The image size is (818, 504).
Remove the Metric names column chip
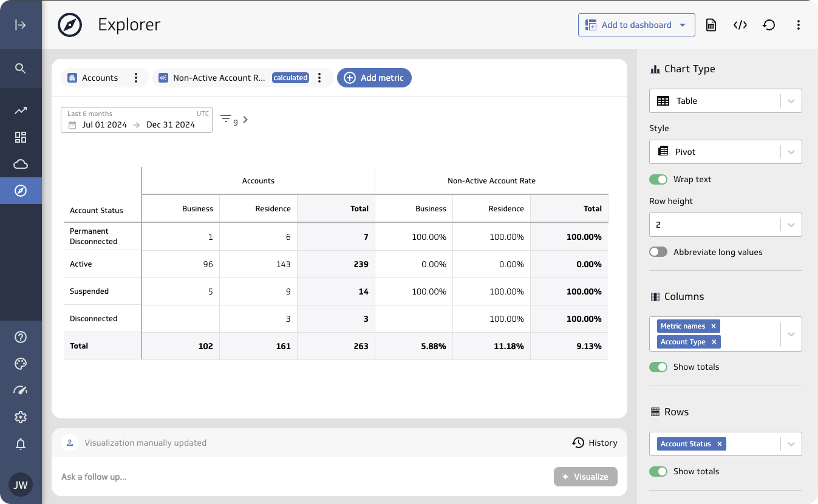714,326
